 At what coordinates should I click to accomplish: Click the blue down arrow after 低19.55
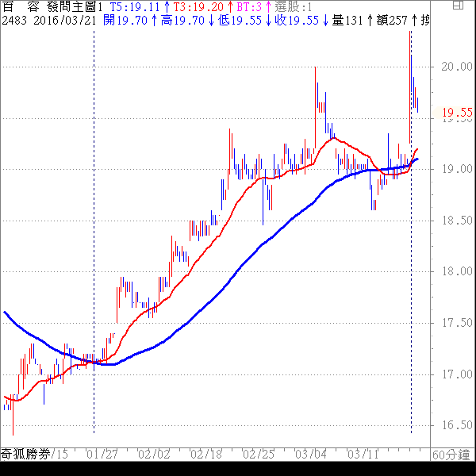pos(268,21)
